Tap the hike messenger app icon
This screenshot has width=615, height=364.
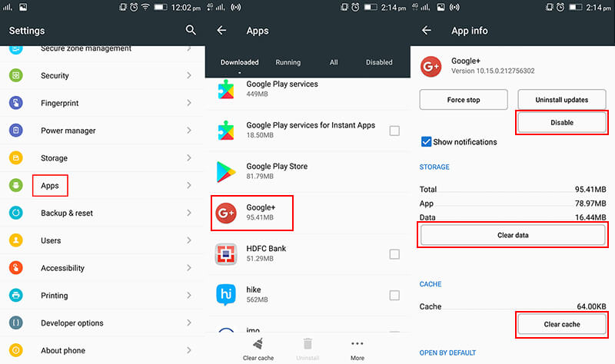pyautogui.click(x=226, y=295)
